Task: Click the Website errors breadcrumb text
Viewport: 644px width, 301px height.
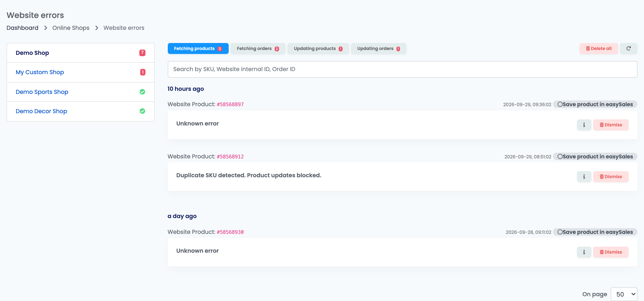Action: 124,28
